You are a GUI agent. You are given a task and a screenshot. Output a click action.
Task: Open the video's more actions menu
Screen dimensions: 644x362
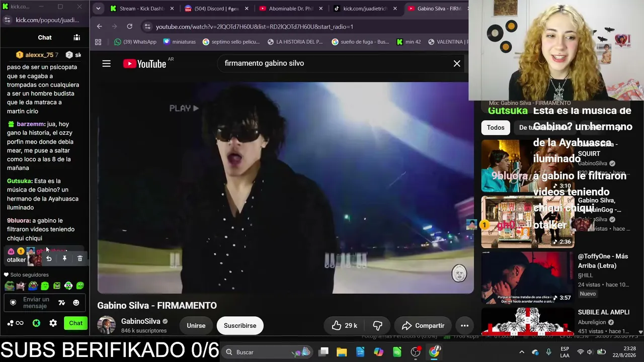(x=464, y=326)
